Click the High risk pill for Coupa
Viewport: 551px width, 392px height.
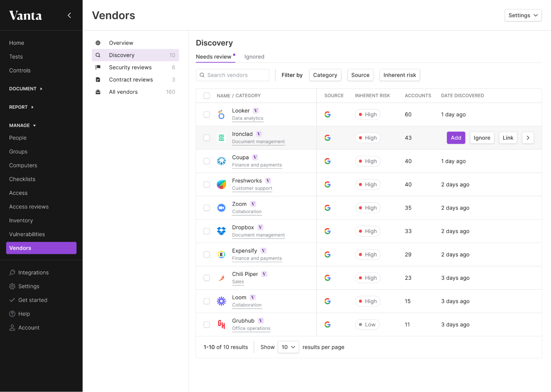coord(368,161)
